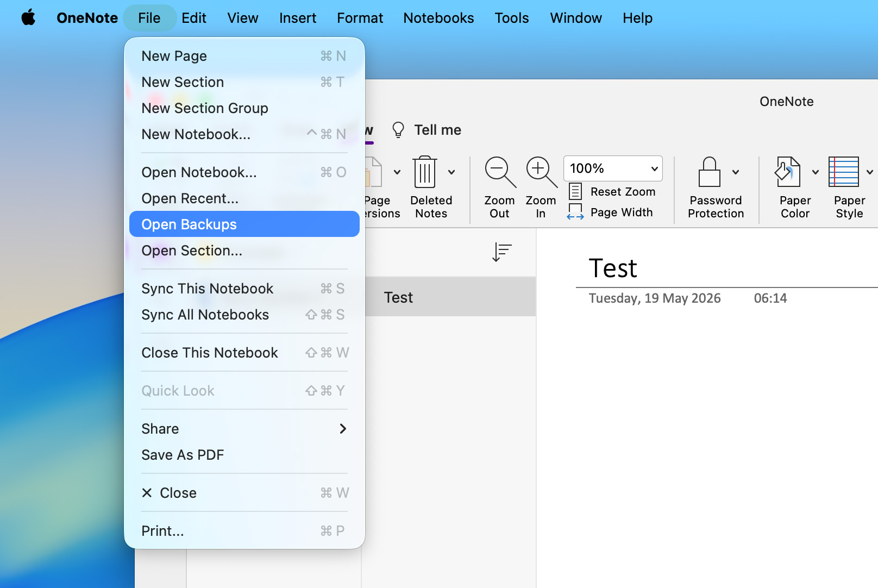Click the Page Versions icon
Image resolution: width=878 pixels, height=588 pixels.
click(x=374, y=172)
